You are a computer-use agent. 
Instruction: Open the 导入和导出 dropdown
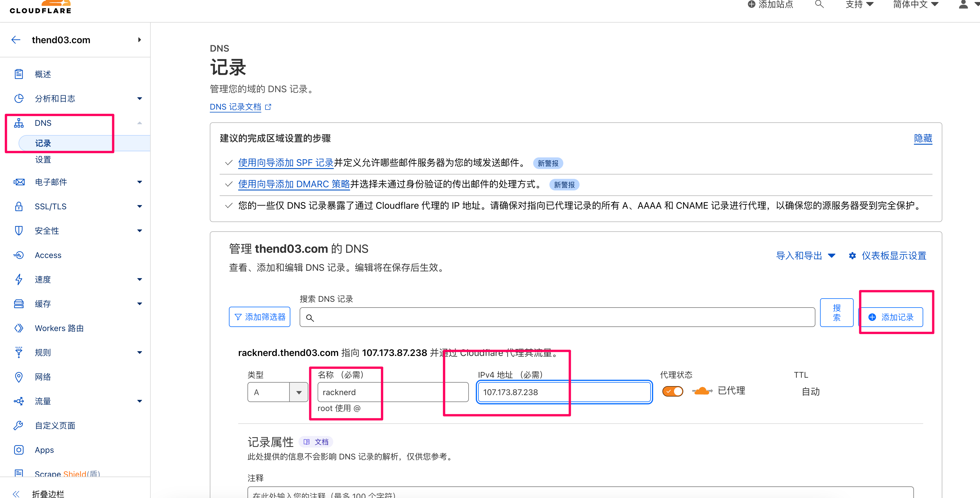805,256
